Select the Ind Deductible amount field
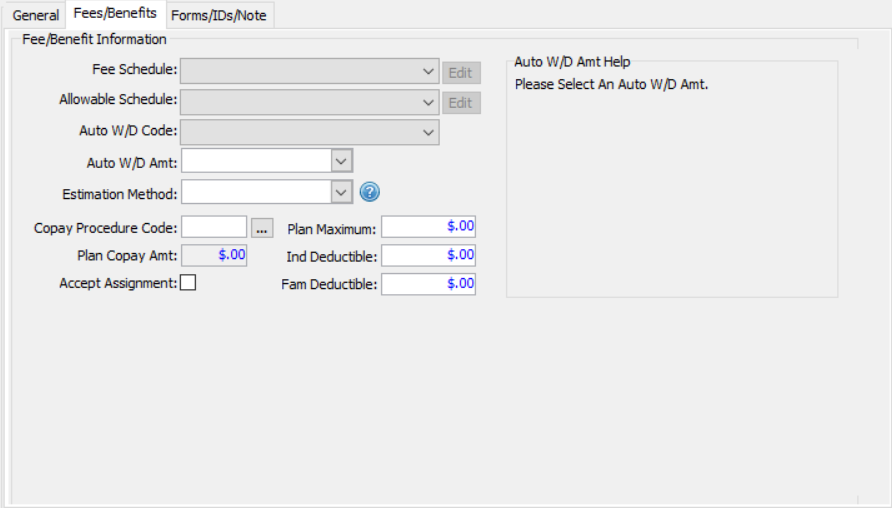Image resolution: width=892 pixels, height=508 pixels. [428, 255]
